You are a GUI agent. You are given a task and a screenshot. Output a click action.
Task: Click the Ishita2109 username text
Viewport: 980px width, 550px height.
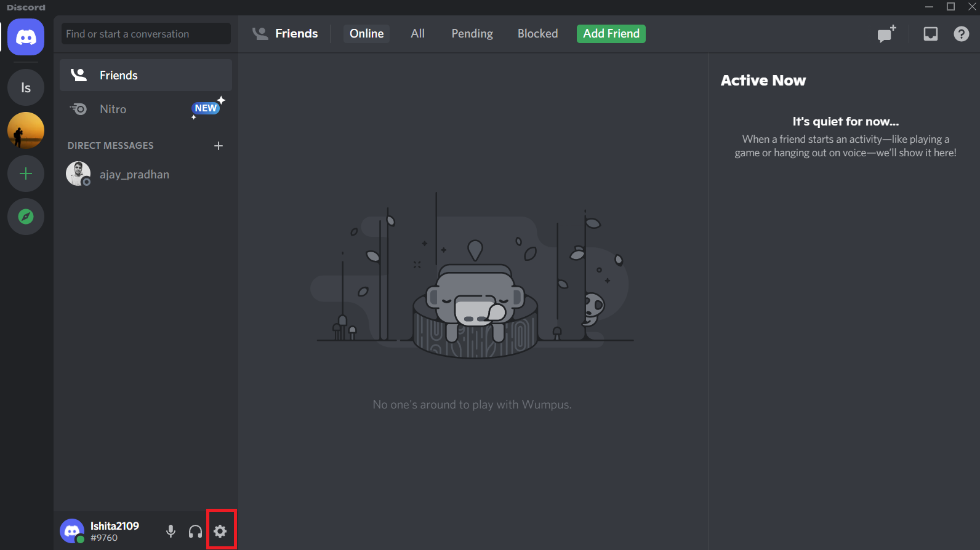[x=115, y=526]
